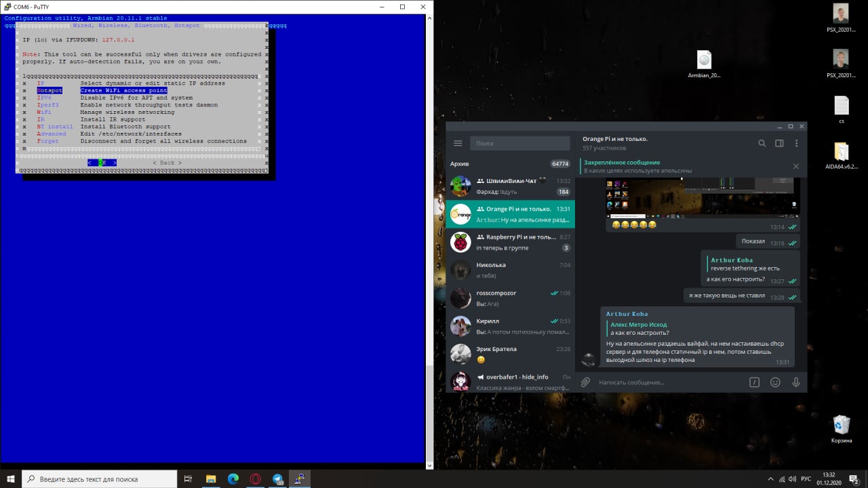The image size is (868, 488).
Task: Switch to PuTTY on taskbar
Action: (x=300, y=479)
